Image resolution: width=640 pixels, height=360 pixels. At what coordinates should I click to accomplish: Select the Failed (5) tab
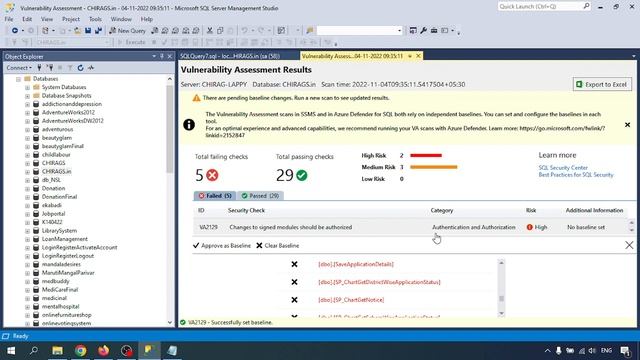click(x=215, y=196)
